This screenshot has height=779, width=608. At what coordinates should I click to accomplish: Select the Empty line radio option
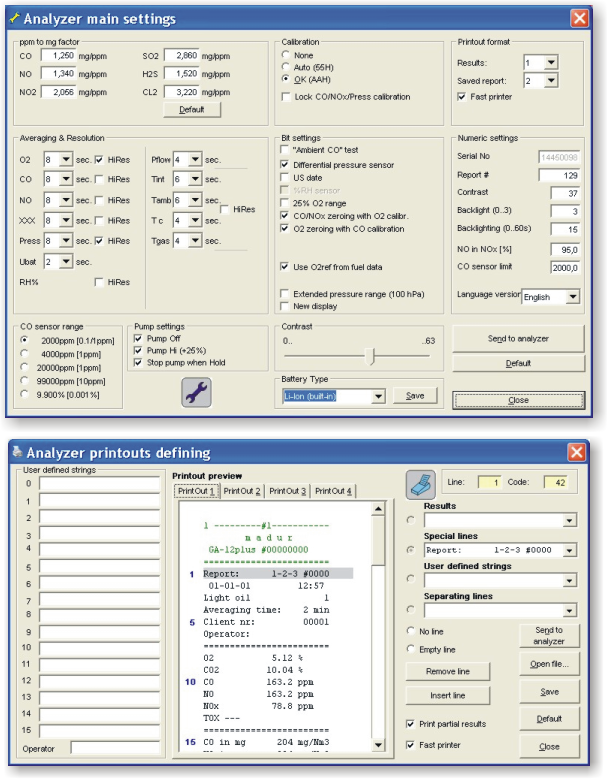(x=410, y=649)
